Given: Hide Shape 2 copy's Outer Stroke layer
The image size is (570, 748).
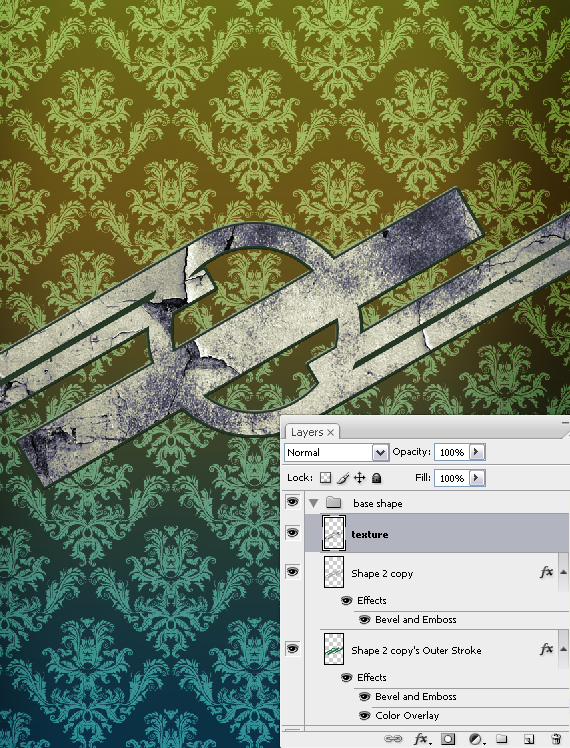Looking at the screenshot, I should (x=292, y=649).
